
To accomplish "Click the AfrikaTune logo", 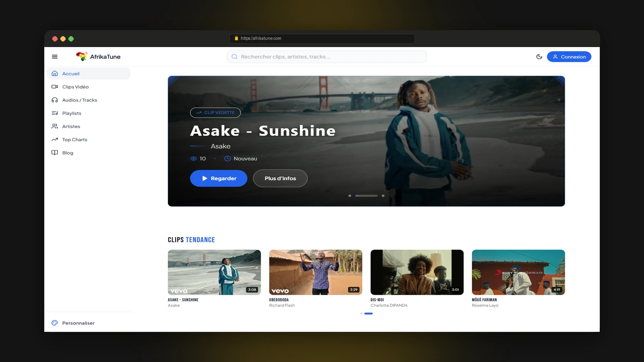I will pyautogui.click(x=98, y=57).
